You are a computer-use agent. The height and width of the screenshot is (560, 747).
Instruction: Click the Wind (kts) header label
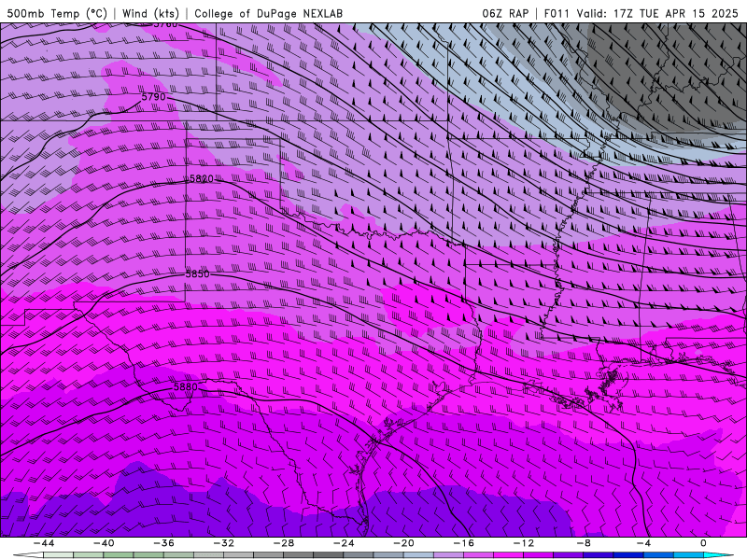(x=150, y=13)
